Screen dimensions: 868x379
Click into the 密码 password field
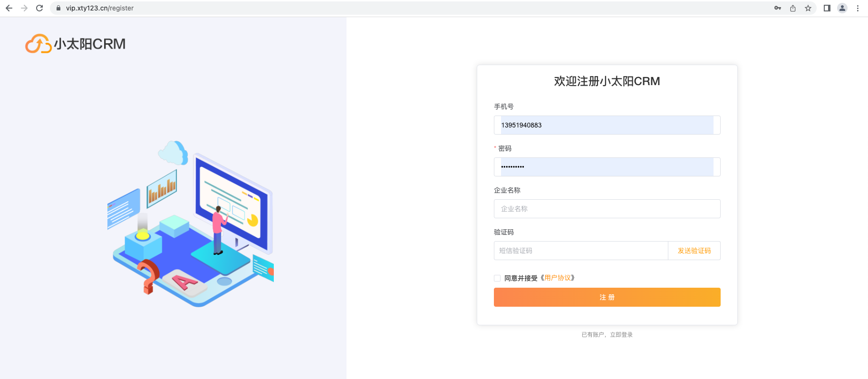point(607,167)
